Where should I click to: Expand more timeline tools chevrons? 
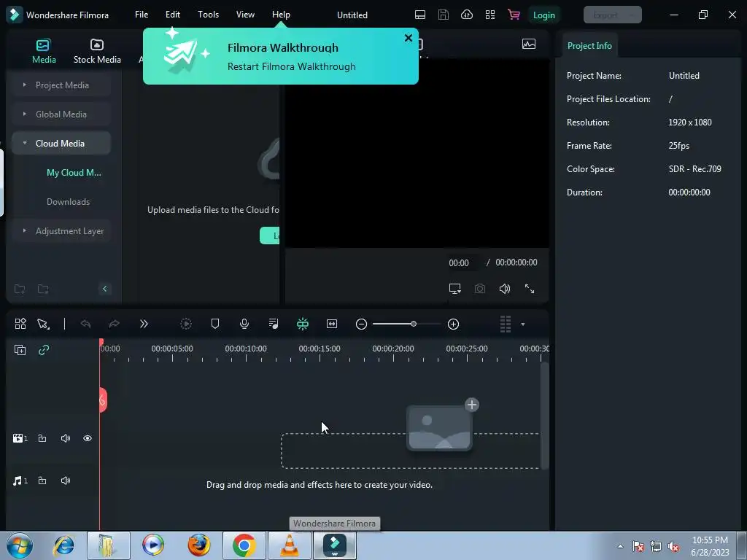click(144, 324)
